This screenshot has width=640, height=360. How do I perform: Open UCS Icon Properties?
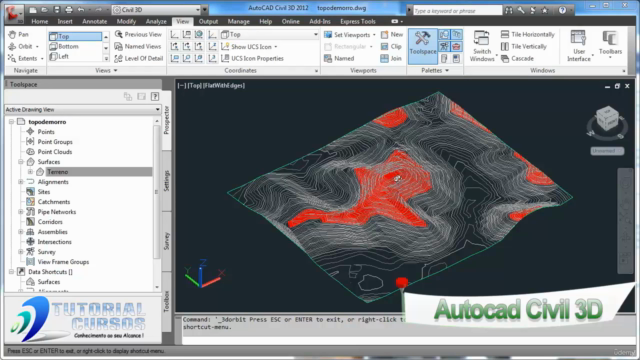[252, 58]
